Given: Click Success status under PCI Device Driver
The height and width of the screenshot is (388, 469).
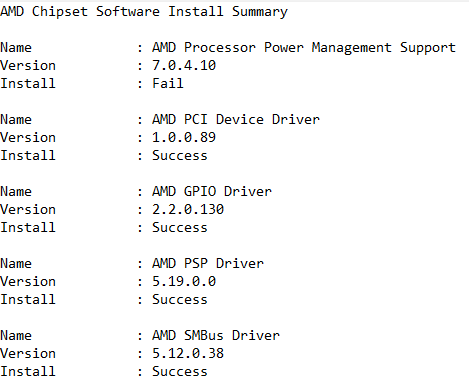Looking at the screenshot, I should point(180,155).
